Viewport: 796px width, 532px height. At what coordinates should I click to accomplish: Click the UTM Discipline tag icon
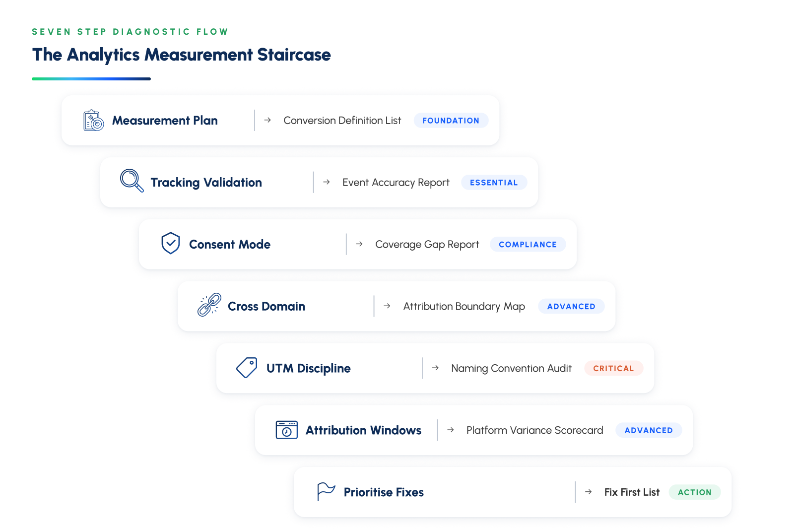click(247, 368)
